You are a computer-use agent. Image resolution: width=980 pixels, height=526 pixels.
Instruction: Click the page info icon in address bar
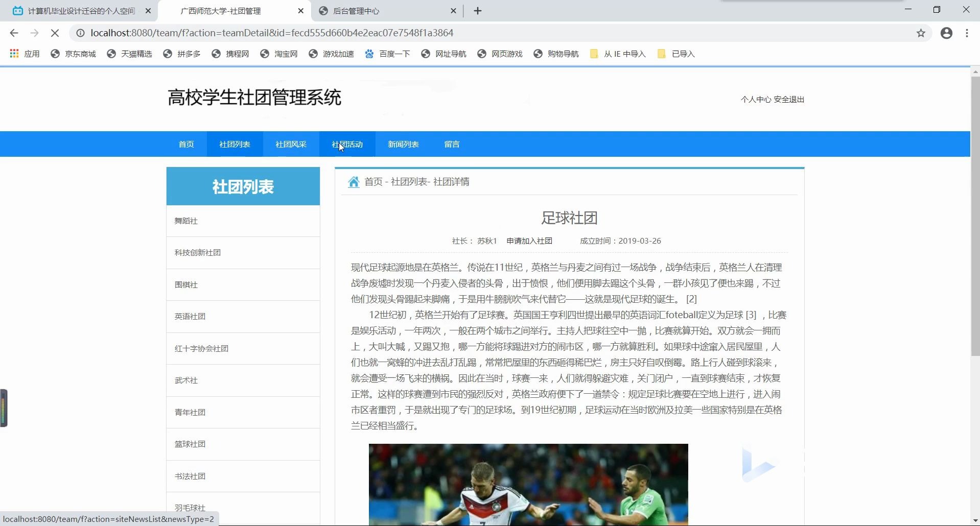click(80, 33)
